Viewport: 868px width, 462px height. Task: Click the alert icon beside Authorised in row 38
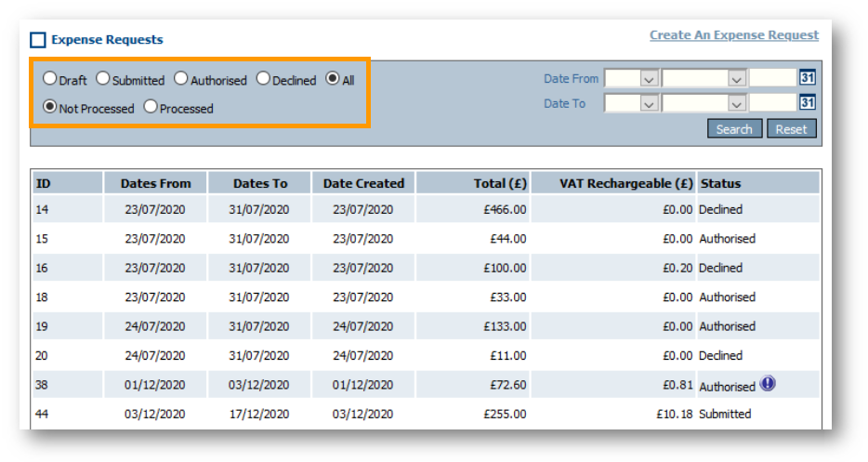point(768,383)
